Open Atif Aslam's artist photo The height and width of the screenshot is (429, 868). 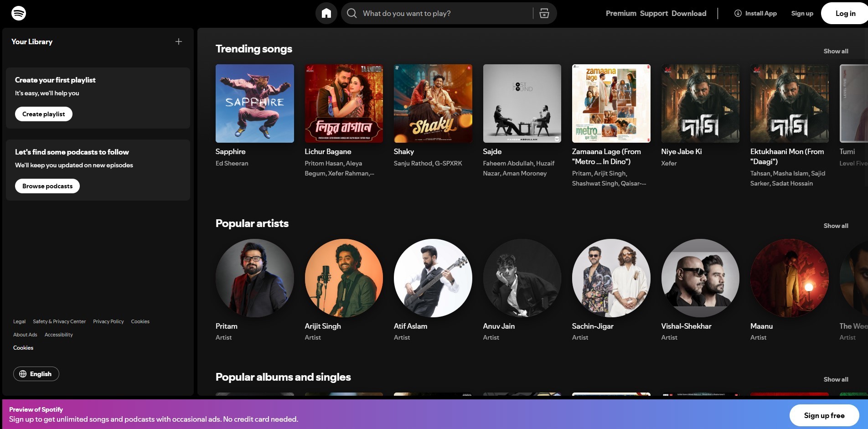(433, 278)
